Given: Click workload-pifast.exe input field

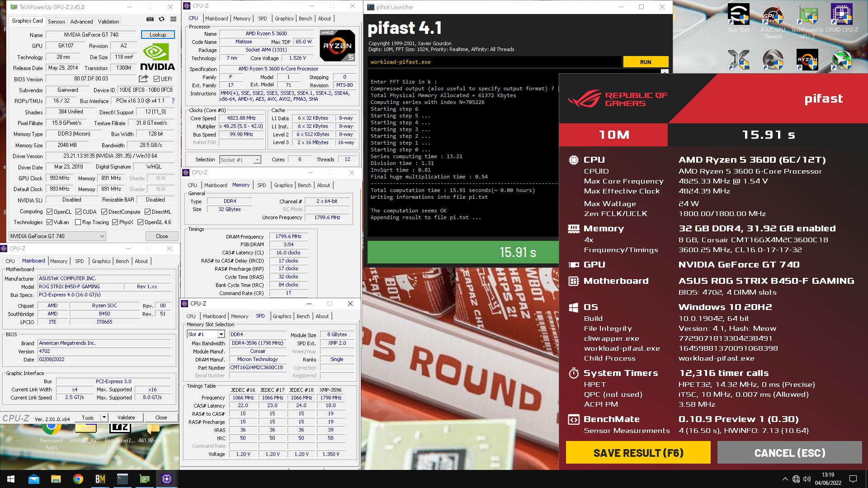Looking at the screenshot, I should 495,62.
